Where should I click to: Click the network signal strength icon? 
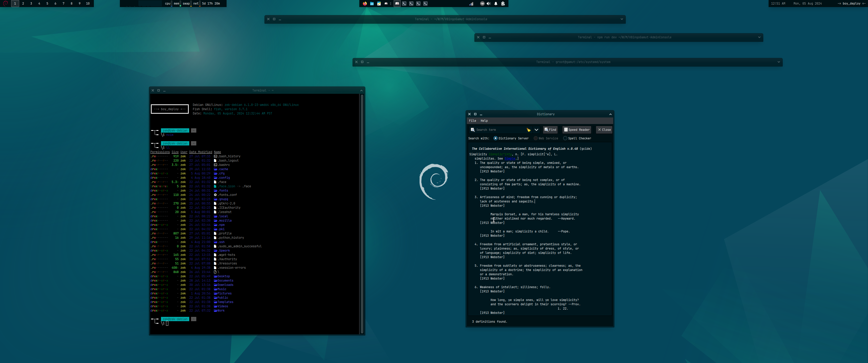tap(471, 3)
